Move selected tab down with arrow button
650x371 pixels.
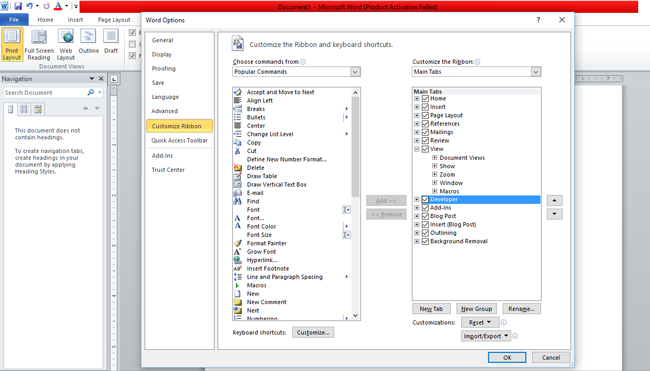pyautogui.click(x=554, y=214)
